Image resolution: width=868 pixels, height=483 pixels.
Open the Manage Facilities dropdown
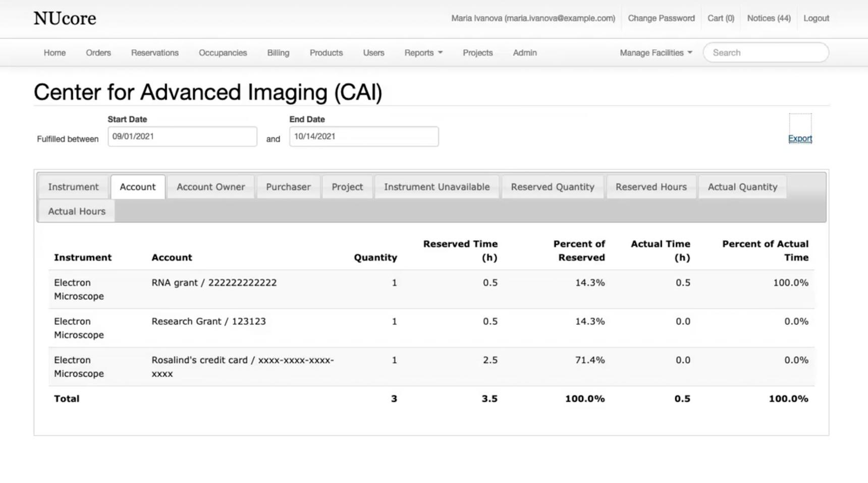click(656, 53)
